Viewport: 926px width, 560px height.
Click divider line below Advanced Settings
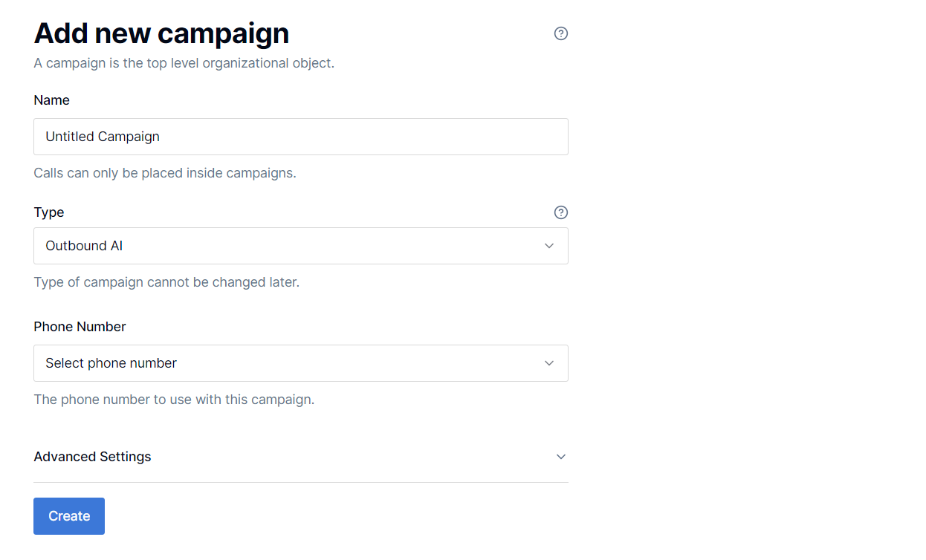tap(300, 482)
